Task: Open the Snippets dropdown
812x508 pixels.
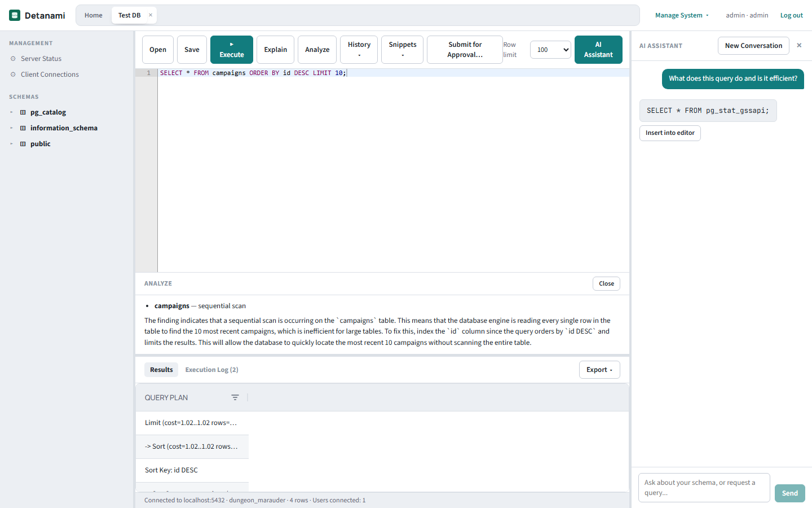Action: point(403,50)
